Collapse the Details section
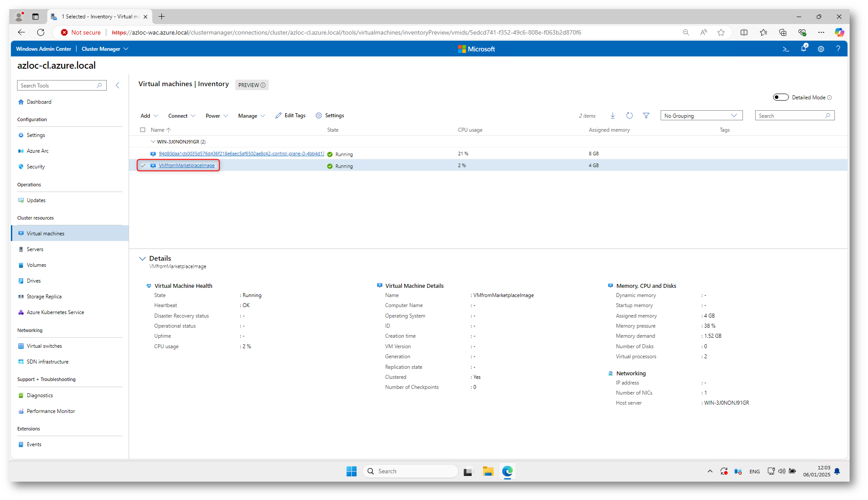The width and height of the screenshot is (868, 500). pos(142,259)
